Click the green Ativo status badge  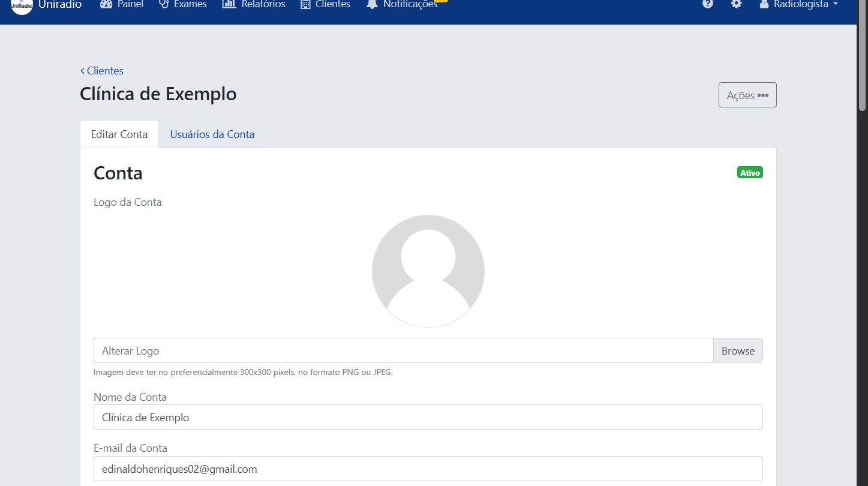(x=750, y=173)
